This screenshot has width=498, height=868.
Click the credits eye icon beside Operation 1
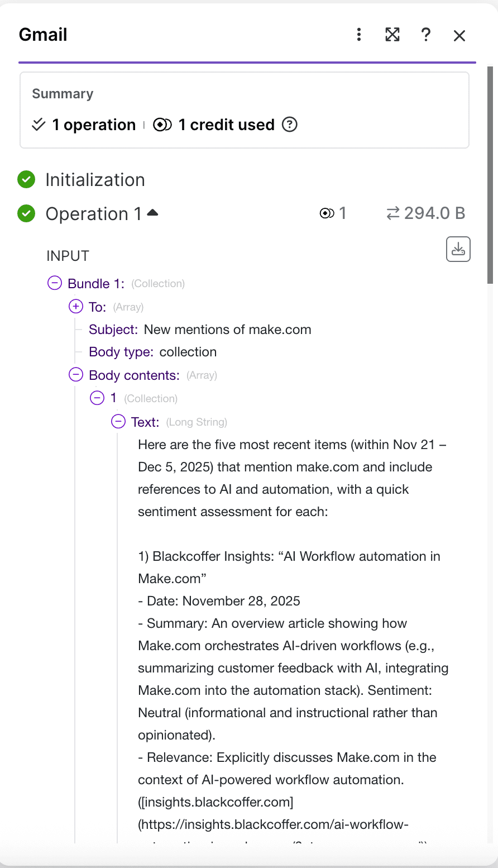pyautogui.click(x=327, y=213)
